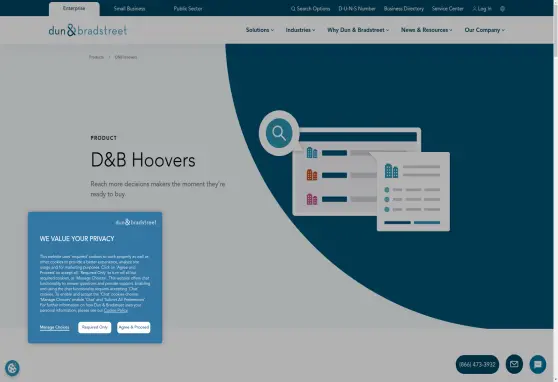This screenshot has width=558, height=382.
Task: Click the Products breadcrumb
Action: [x=96, y=57]
